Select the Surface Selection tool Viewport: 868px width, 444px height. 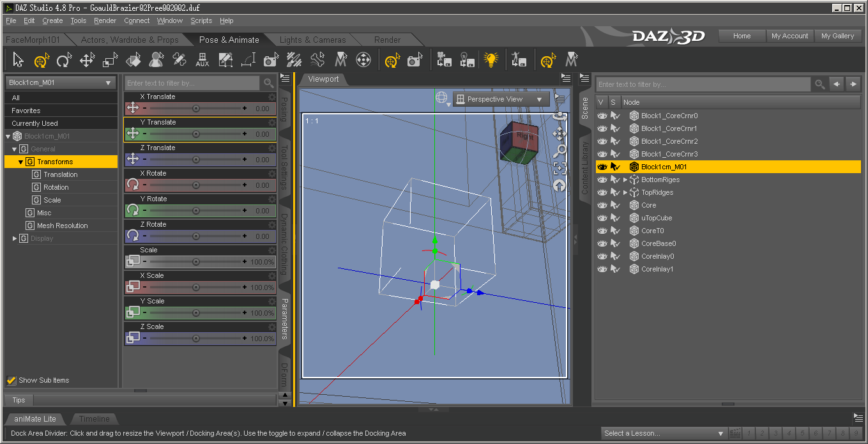tap(133, 61)
